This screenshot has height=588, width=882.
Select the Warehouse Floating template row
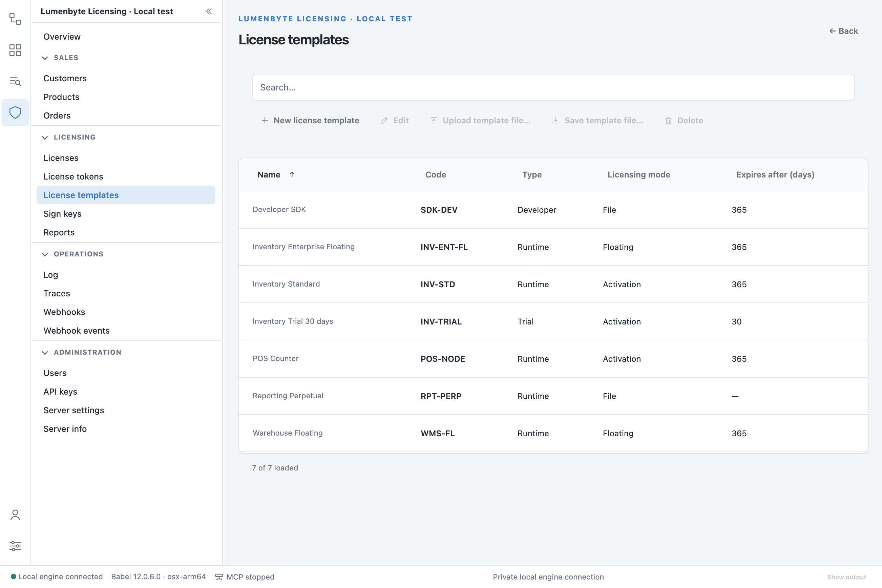tap(553, 433)
